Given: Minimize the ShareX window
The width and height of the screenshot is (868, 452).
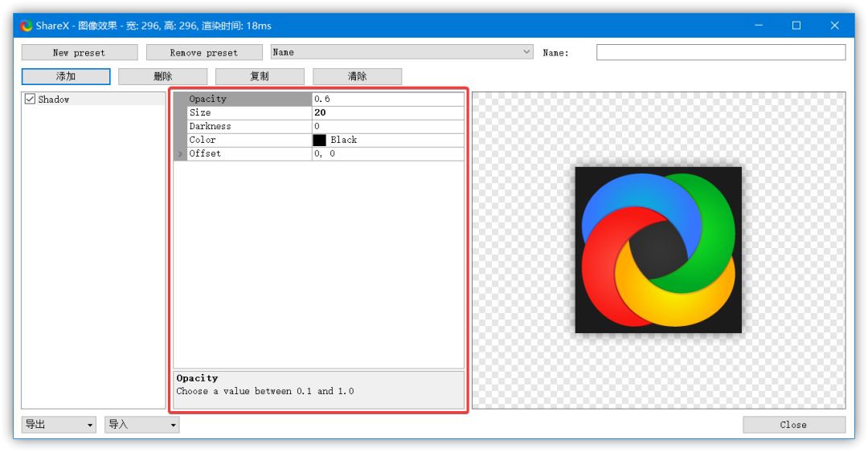Looking at the screenshot, I should pos(759,26).
